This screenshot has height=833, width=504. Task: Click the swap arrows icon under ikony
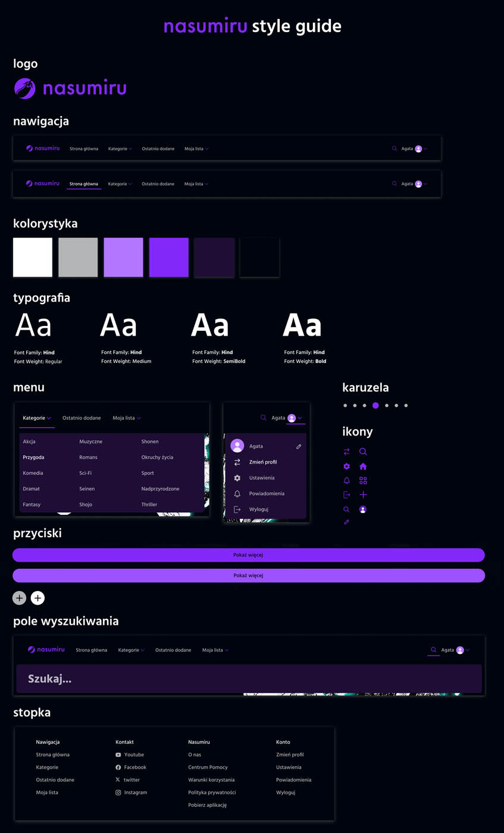[347, 452]
